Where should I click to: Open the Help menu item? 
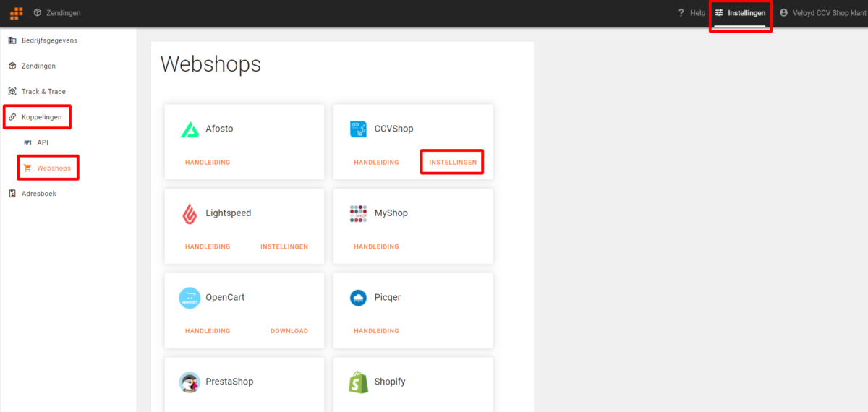(x=697, y=13)
